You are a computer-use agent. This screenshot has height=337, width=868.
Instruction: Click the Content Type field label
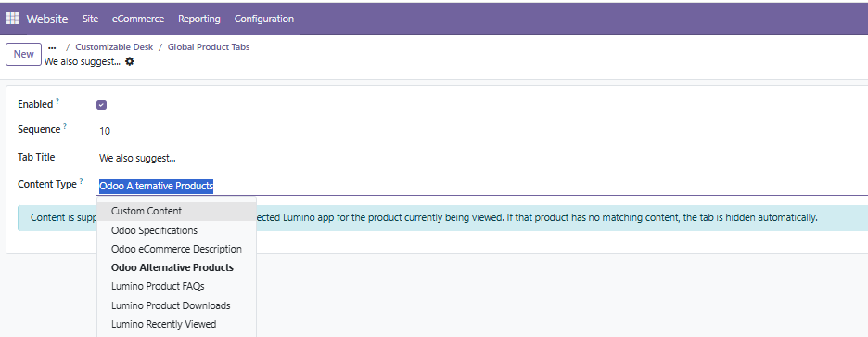coord(47,184)
